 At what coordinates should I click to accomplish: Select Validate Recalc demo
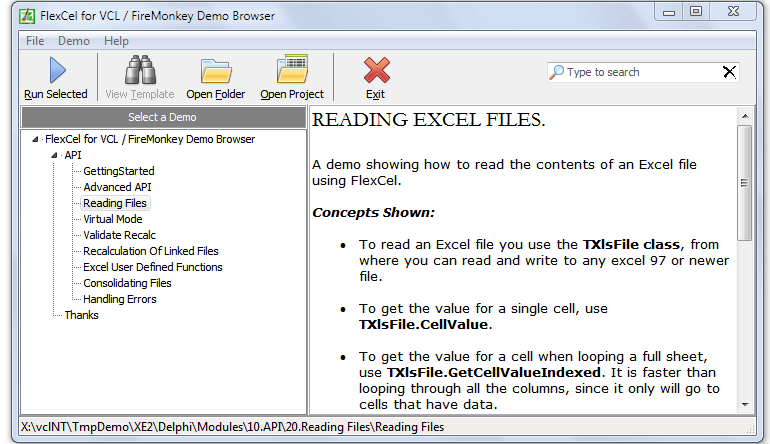tap(119, 235)
